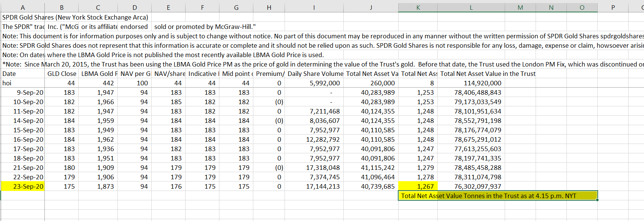
Task: Click value 79,173,033,549
Action: tap(471, 102)
